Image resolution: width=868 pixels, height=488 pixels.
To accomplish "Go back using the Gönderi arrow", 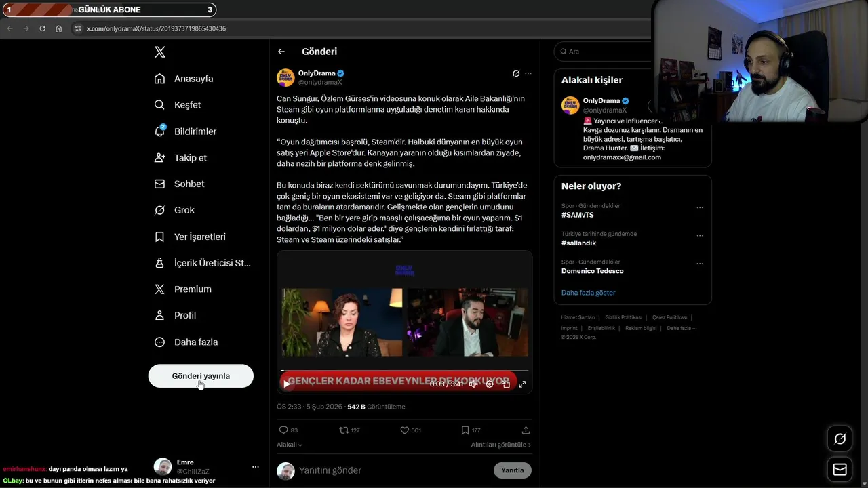I will pos(281,52).
